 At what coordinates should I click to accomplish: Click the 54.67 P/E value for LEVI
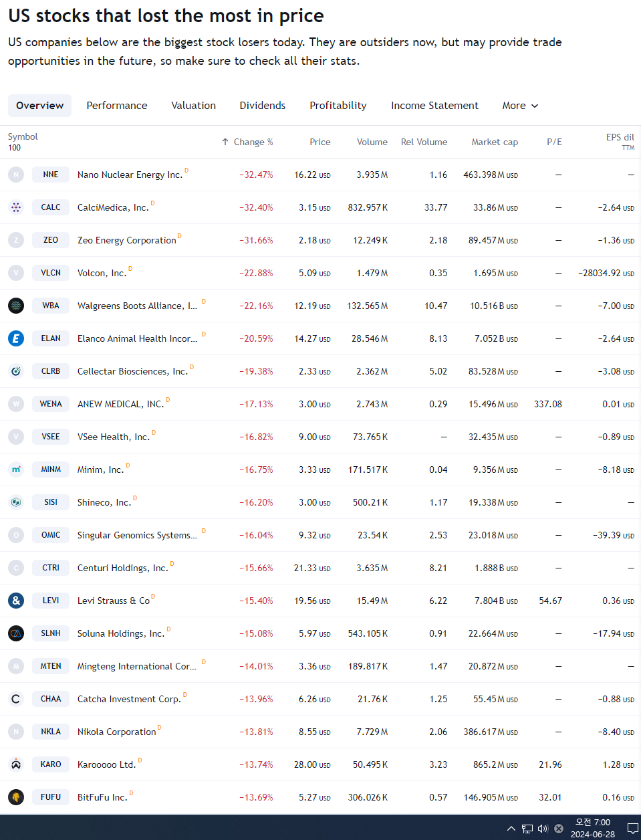[551, 601]
